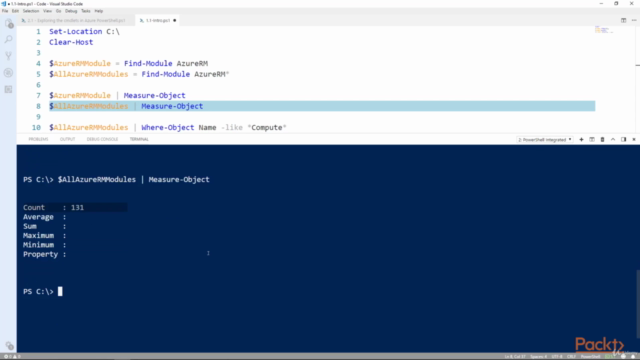The height and width of the screenshot is (360, 640).
Task: Select the PowerShell Integrated terminal dropdown
Action: coord(544,140)
